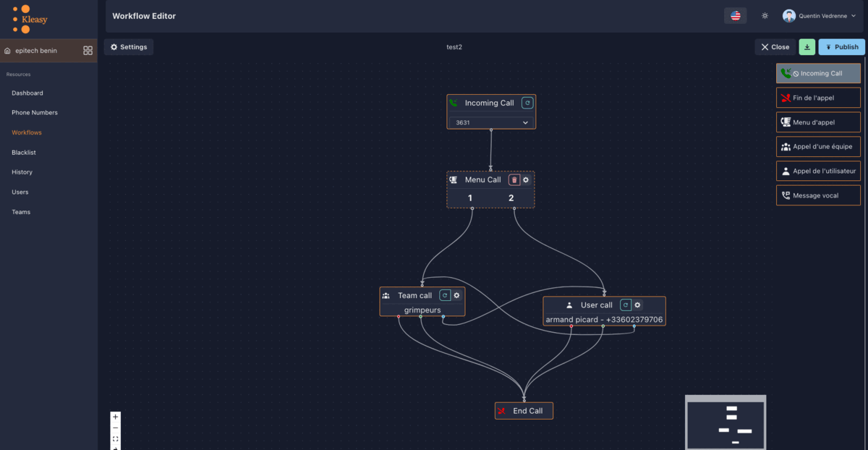This screenshot has width=868, height=450.
Task: Open the Blacklist sidebar page
Action: [24, 153]
